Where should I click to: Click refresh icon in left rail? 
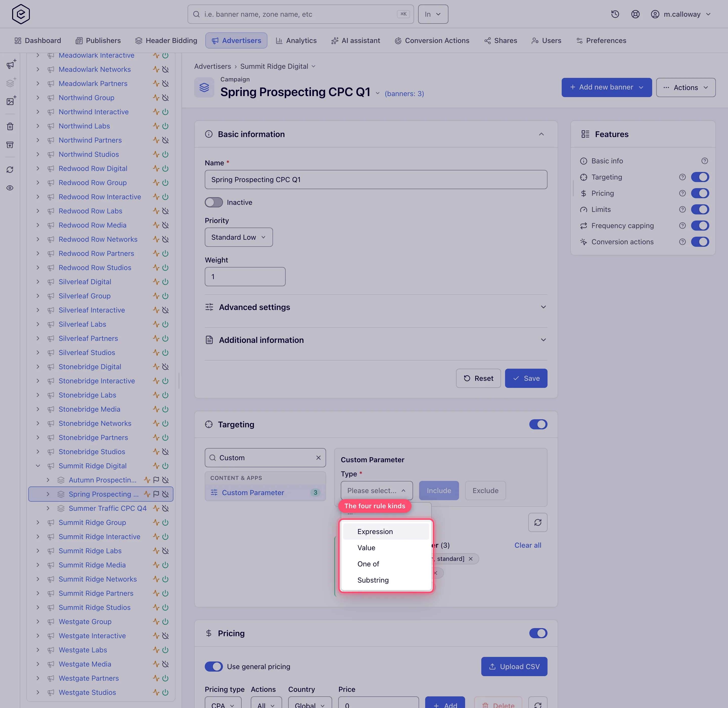coord(10,170)
